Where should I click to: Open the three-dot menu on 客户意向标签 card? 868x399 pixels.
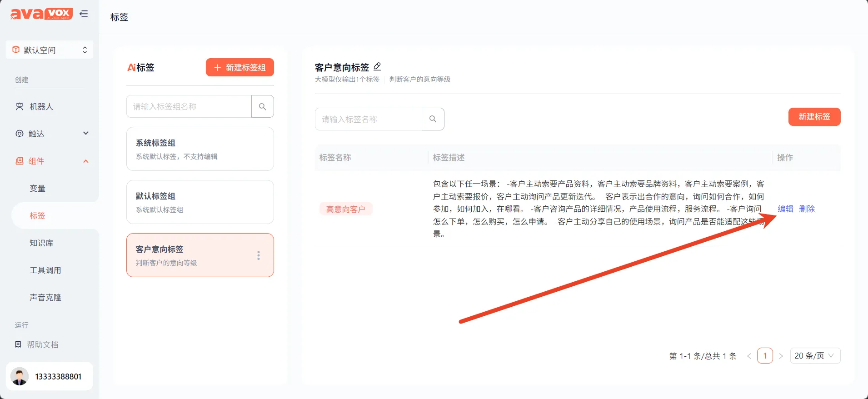259,255
